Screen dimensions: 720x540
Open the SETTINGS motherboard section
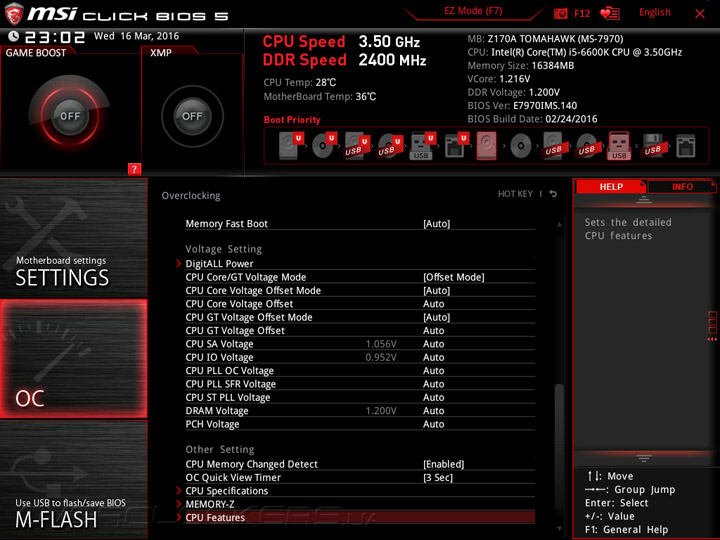(73, 238)
